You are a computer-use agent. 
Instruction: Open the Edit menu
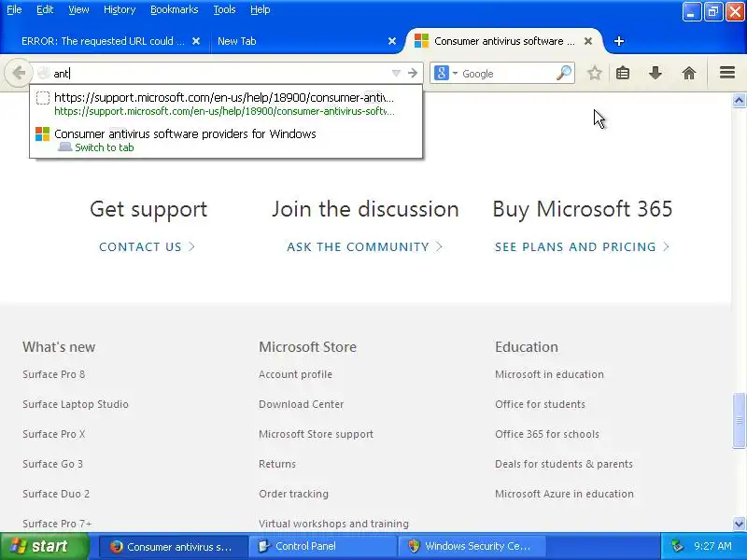pos(45,9)
